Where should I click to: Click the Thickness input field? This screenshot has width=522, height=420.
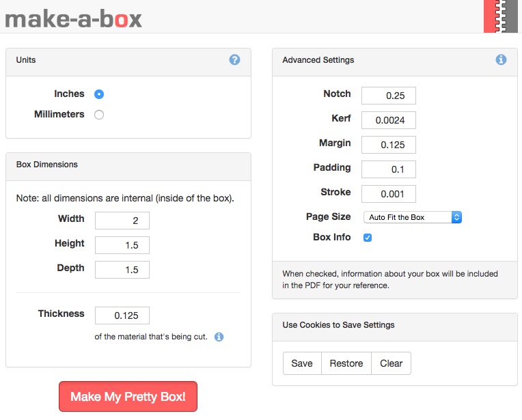[x=122, y=316]
